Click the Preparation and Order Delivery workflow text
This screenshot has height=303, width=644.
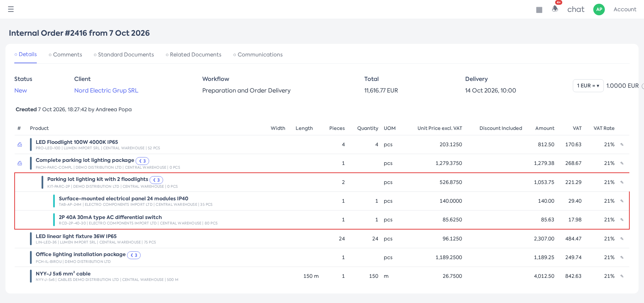(x=246, y=90)
